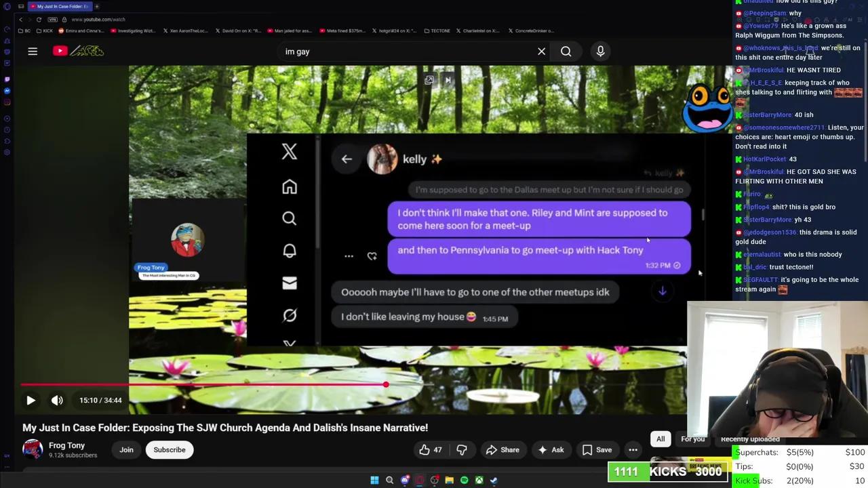Open the Frog Tony channel name link
This screenshot has height=488, width=868.
66,445
